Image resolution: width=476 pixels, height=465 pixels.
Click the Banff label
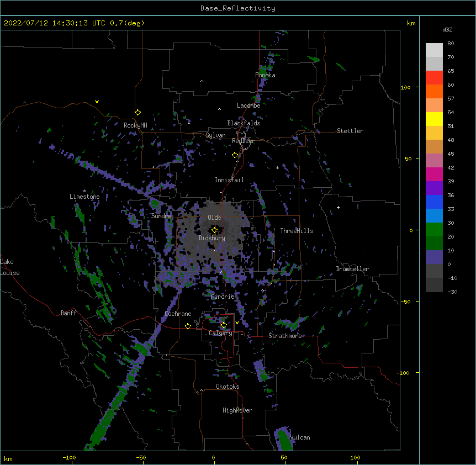(x=68, y=313)
